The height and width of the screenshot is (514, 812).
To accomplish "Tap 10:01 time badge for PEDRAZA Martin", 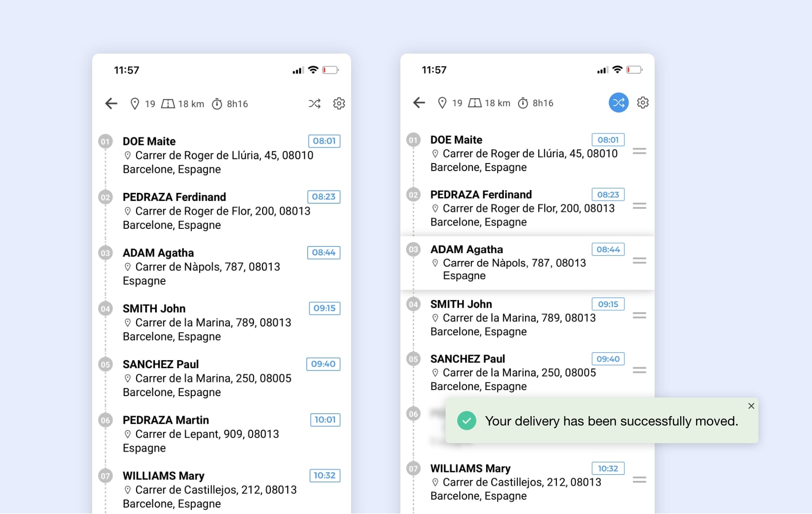I will (325, 420).
